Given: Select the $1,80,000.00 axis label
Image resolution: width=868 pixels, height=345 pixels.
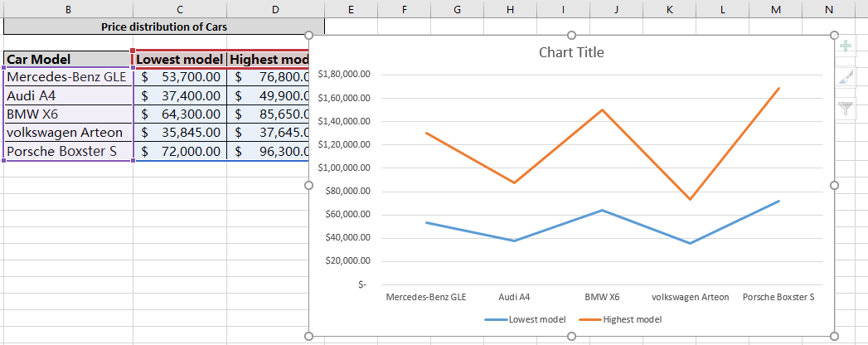Looking at the screenshot, I should point(344,74).
